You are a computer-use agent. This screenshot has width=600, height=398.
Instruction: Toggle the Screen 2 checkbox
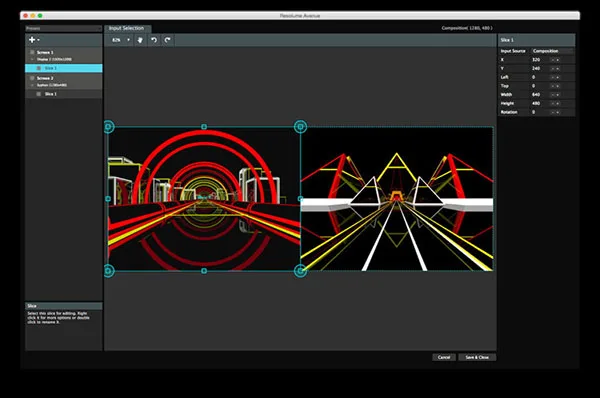[x=32, y=78]
